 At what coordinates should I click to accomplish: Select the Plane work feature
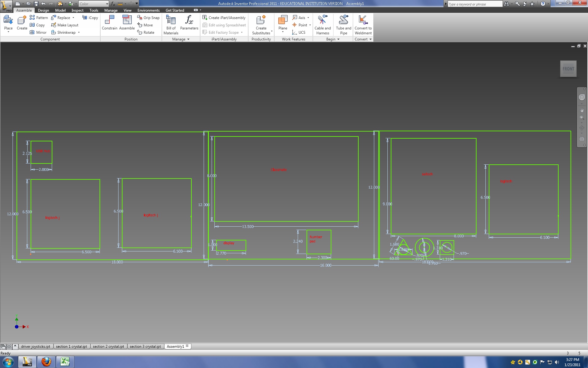(x=283, y=21)
